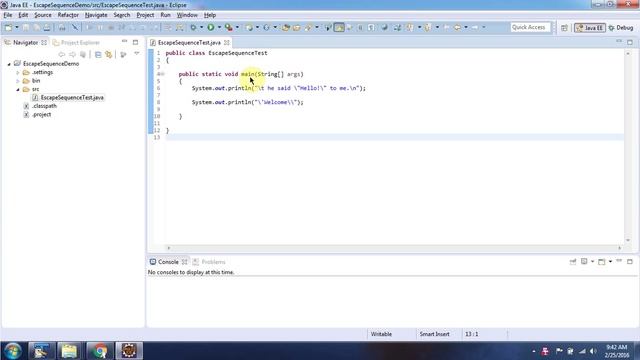
Task: Collapse the src folder
Action: tap(18, 89)
